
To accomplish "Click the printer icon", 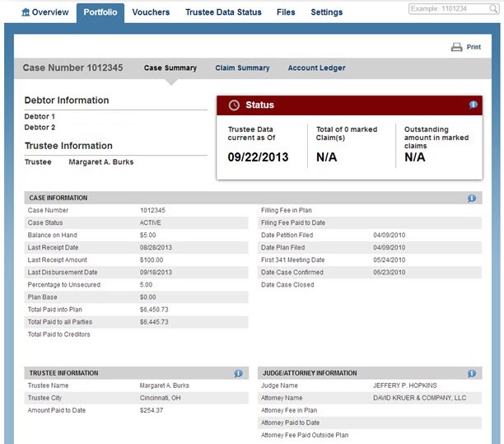I will coord(456,48).
